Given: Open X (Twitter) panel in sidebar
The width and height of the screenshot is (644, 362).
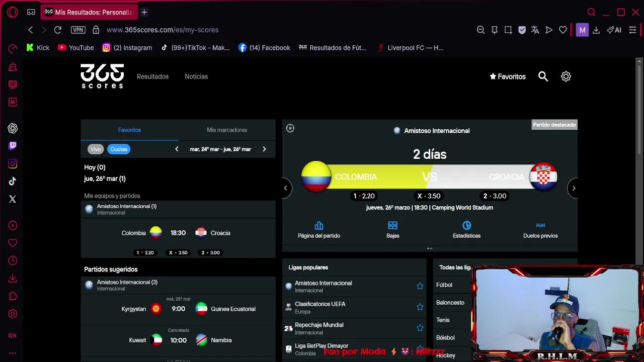Looking at the screenshot, I should coord(13,199).
